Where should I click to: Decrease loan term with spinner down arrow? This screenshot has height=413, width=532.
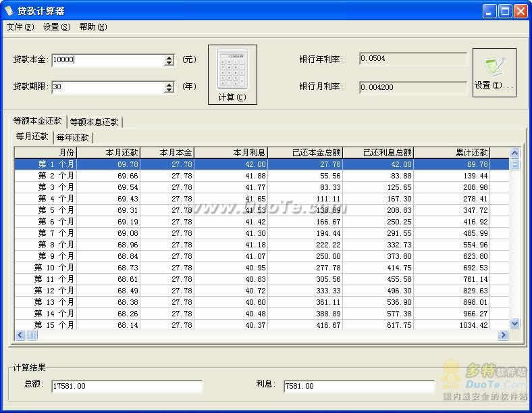coord(169,90)
